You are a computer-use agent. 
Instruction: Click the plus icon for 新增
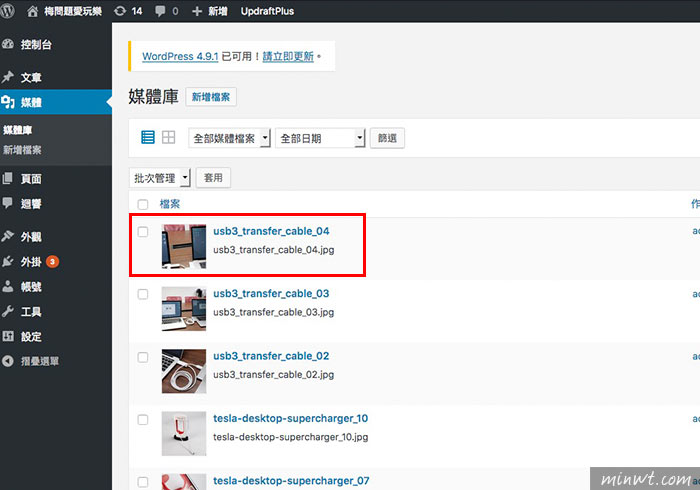pos(197,11)
